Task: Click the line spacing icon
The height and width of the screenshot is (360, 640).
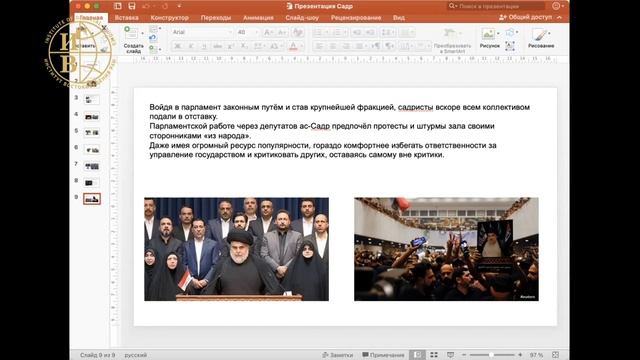Action: [x=386, y=32]
